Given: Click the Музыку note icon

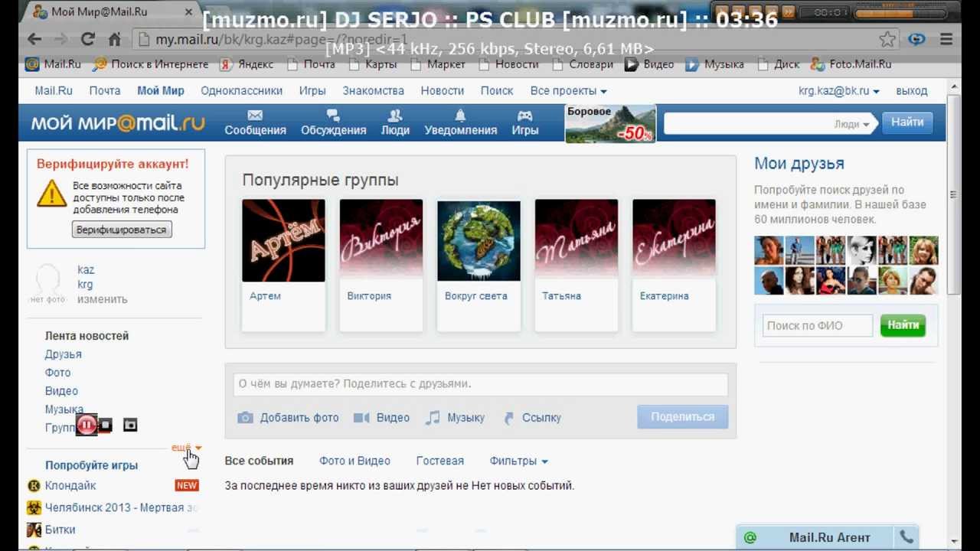Looking at the screenshot, I should point(433,418).
